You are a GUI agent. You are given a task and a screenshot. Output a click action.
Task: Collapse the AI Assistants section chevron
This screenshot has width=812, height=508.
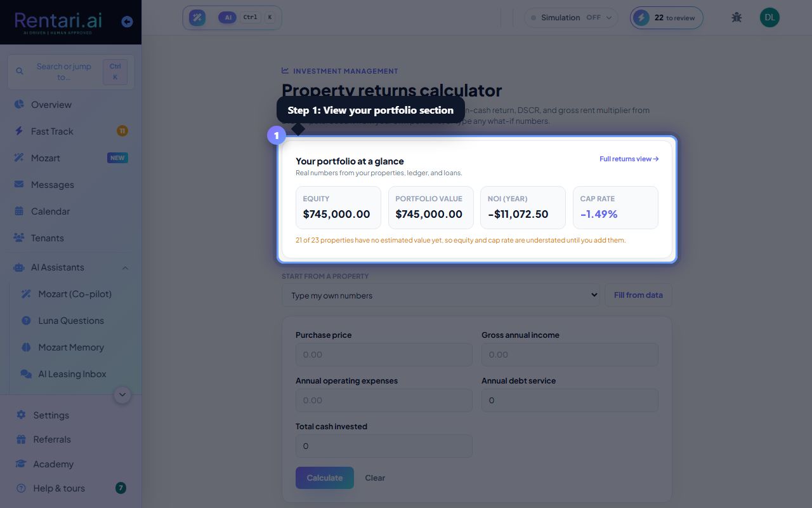point(125,268)
